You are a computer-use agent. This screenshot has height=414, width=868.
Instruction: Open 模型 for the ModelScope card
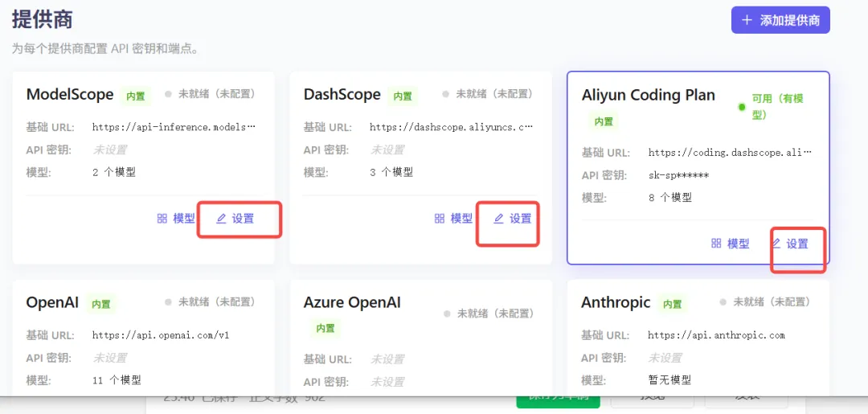coord(176,219)
